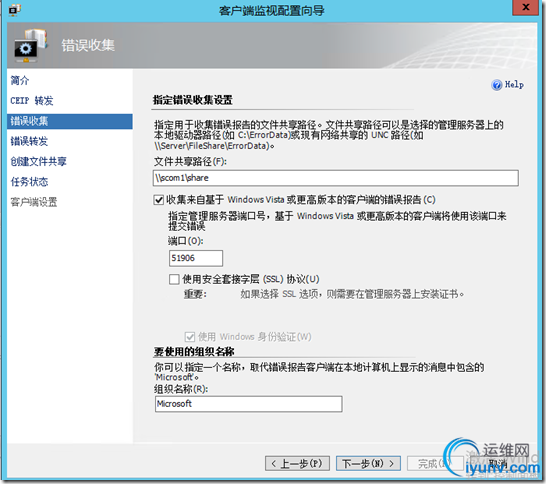Focus the file share path field
The height and width of the screenshot is (484, 546).
(x=336, y=178)
